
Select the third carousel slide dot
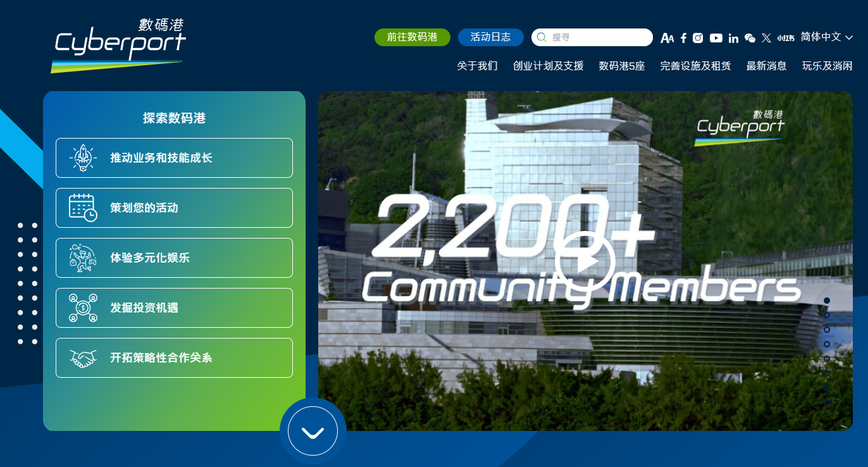tap(827, 330)
